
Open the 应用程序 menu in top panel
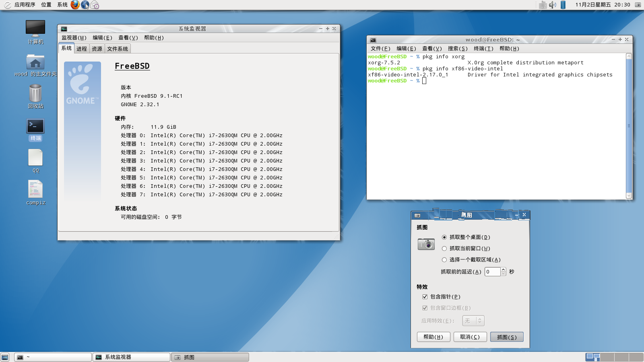click(25, 5)
